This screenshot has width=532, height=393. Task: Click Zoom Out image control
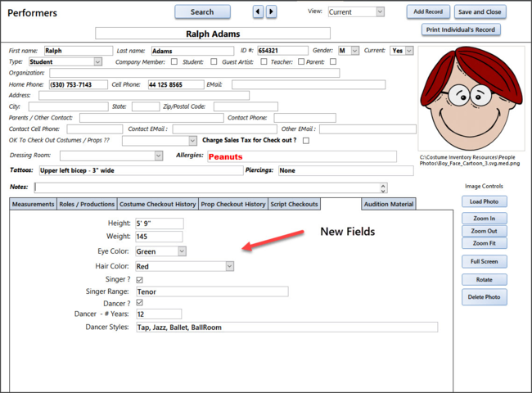tap(485, 231)
